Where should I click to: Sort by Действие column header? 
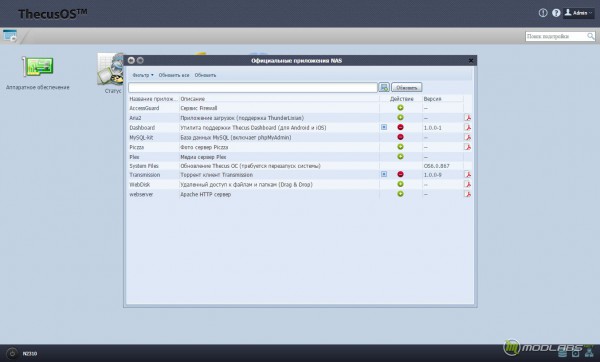tap(401, 99)
